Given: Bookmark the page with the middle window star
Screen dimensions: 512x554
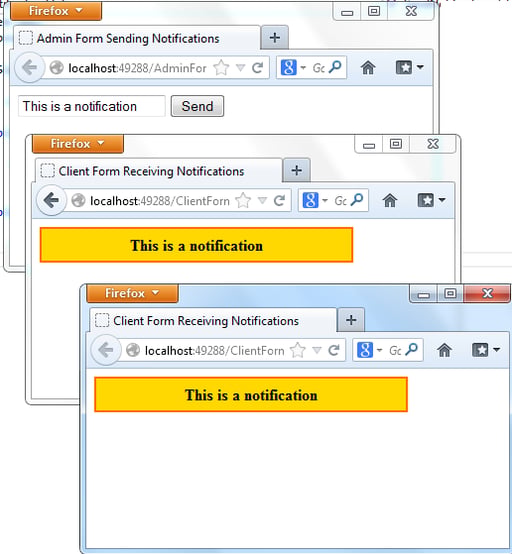Looking at the screenshot, I should click(243, 201).
